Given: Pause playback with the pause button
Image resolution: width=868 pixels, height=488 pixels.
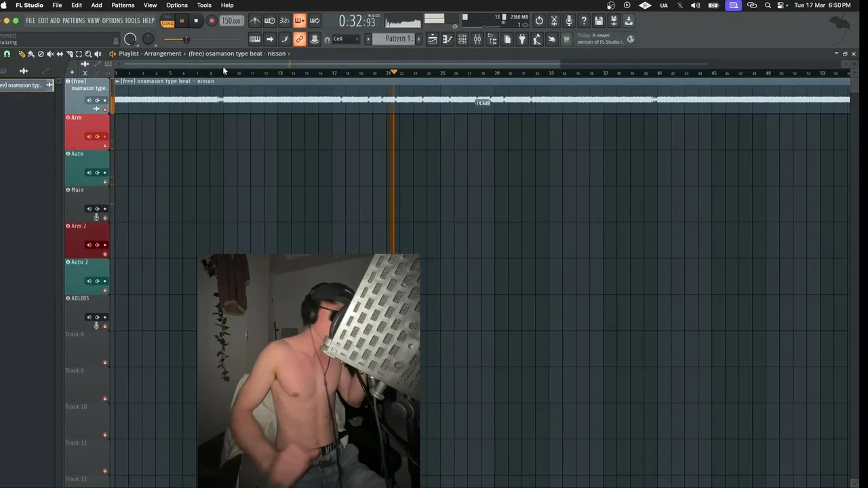Looking at the screenshot, I should pos(182,21).
